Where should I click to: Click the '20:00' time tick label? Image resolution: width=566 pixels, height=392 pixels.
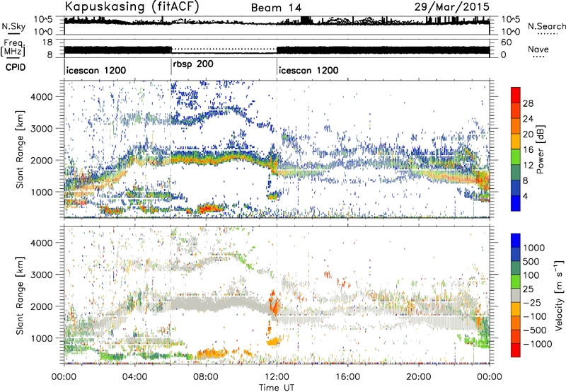pyautogui.click(x=418, y=377)
